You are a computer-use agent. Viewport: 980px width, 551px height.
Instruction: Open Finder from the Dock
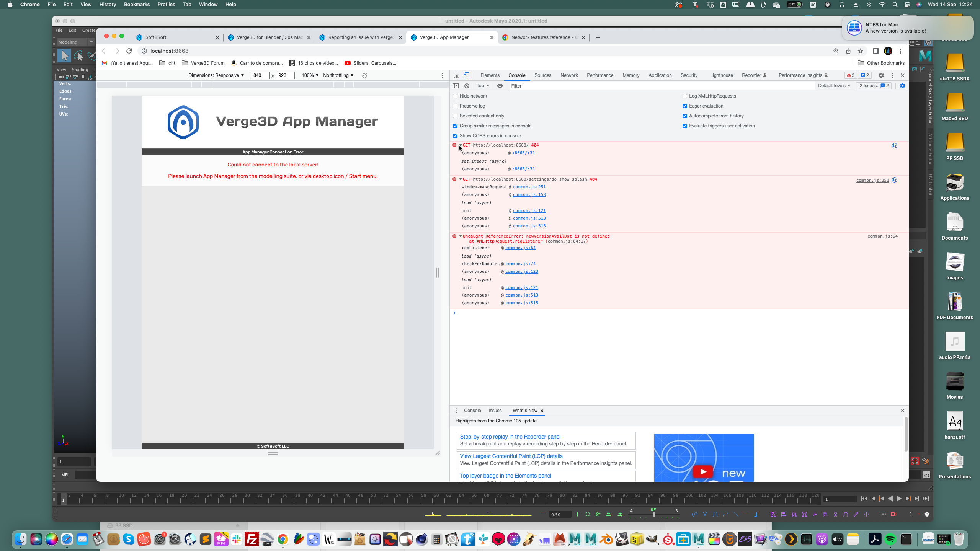(x=21, y=540)
